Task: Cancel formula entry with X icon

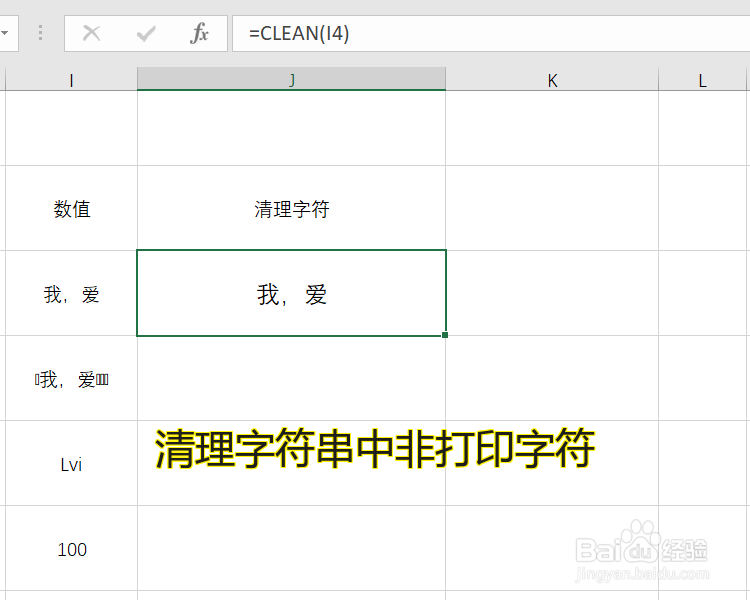Action: click(x=91, y=33)
